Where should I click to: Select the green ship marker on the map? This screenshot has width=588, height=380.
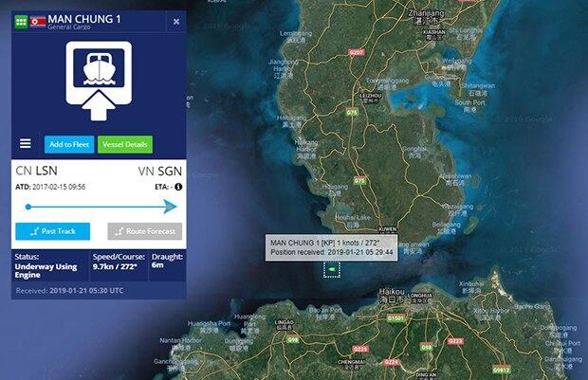pos(332,269)
